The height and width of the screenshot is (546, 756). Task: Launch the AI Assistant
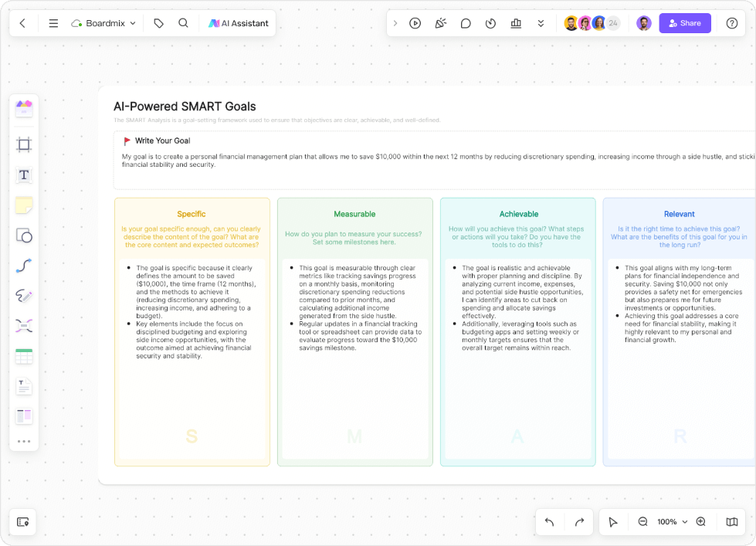(238, 23)
